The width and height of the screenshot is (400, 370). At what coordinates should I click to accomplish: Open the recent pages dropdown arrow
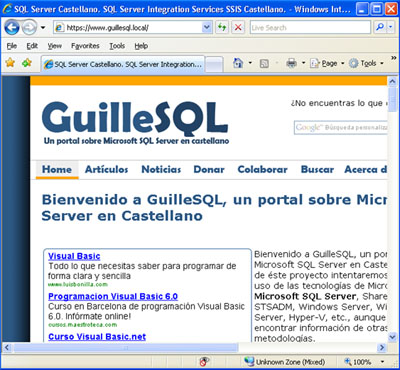pos(43,28)
